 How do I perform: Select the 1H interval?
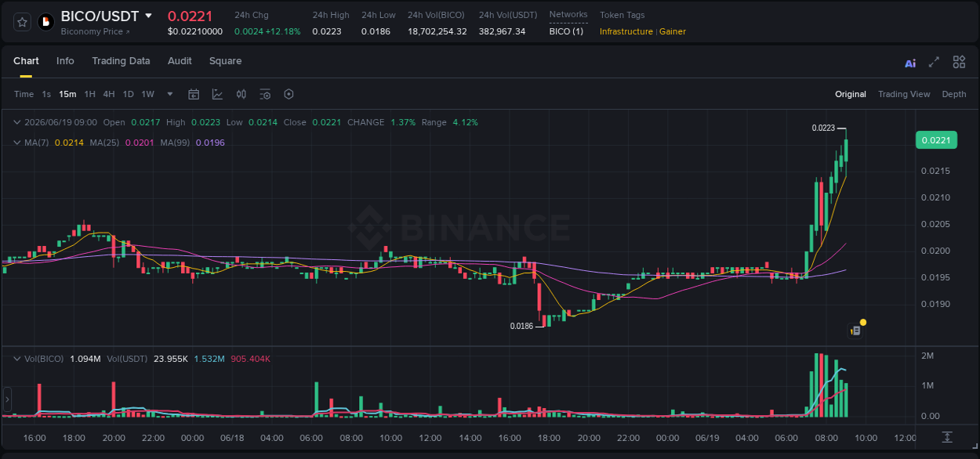tap(89, 94)
